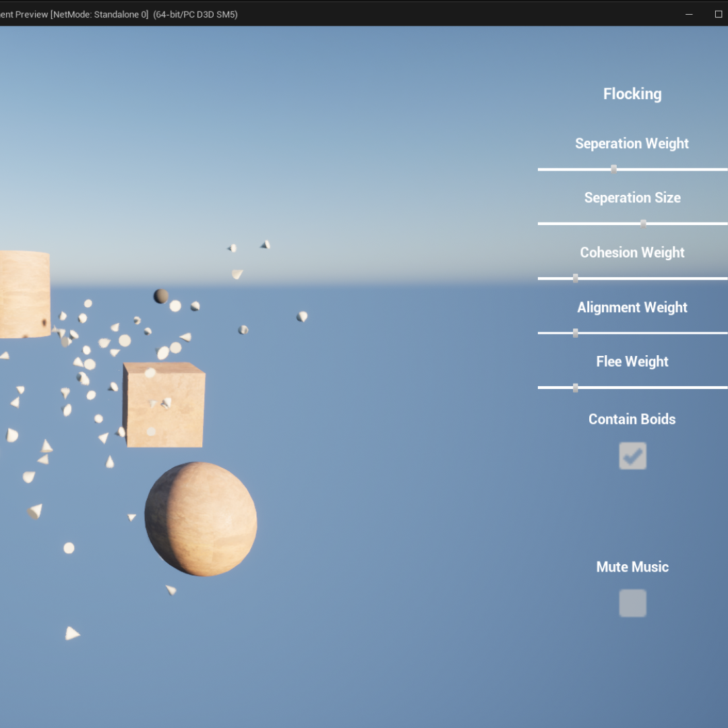Enable the Mute Music checkbox

click(632, 603)
